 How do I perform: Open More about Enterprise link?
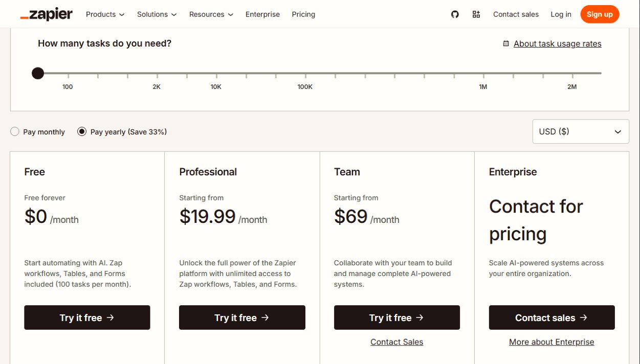(551, 342)
